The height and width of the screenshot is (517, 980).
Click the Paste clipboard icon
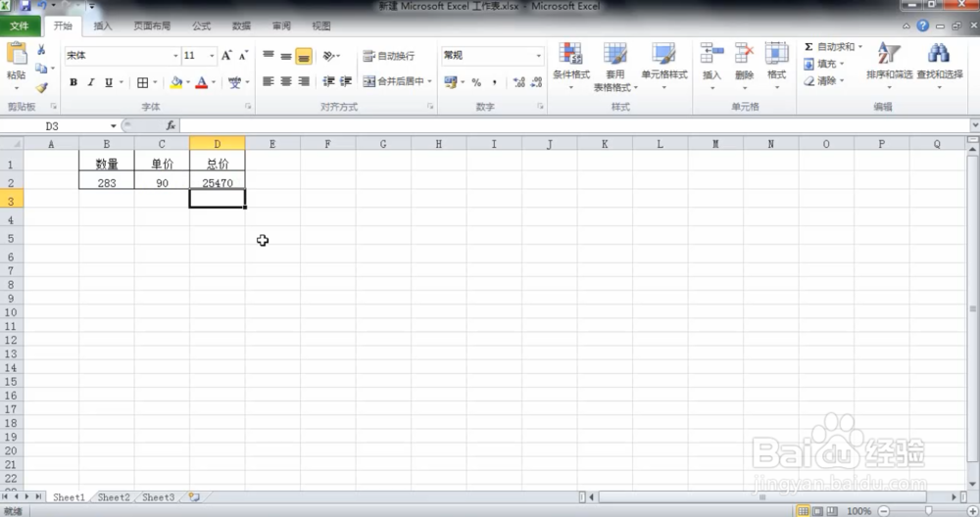17,54
